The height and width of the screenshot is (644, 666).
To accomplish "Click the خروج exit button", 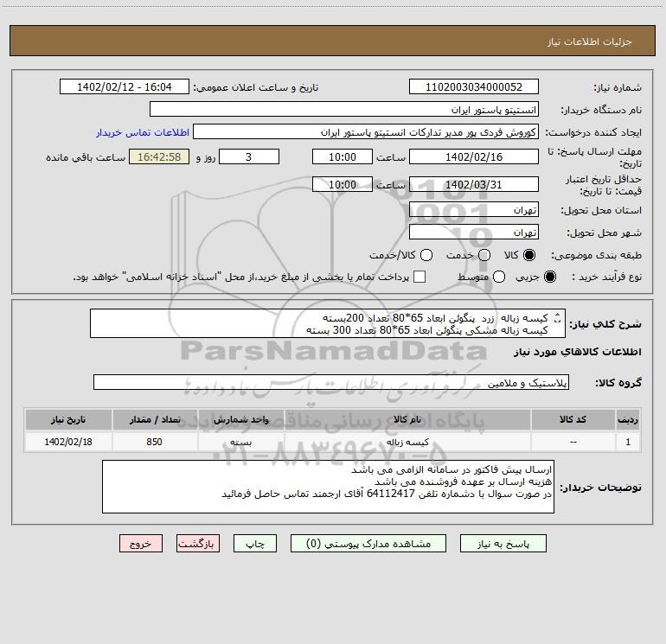I will (x=141, y=544).
